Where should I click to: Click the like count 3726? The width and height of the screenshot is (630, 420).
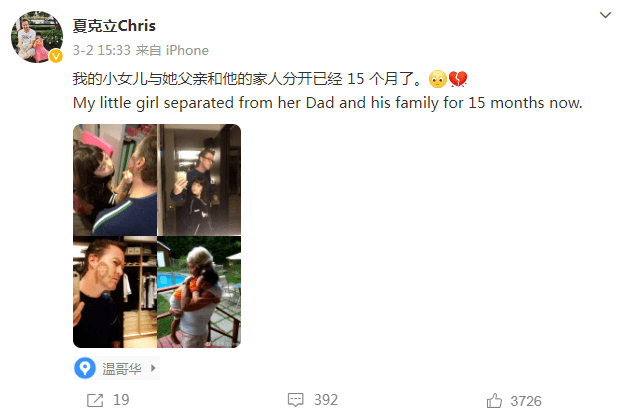526,401
